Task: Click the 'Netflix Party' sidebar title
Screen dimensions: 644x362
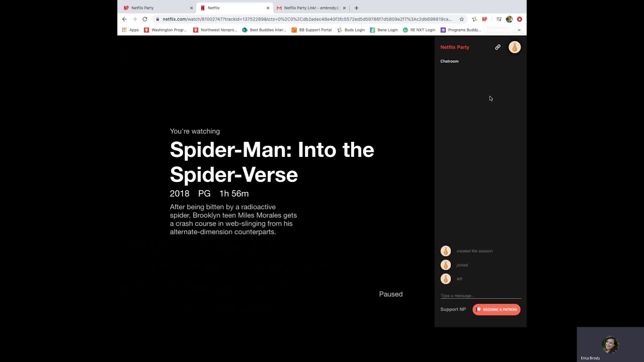Action: 455,47
